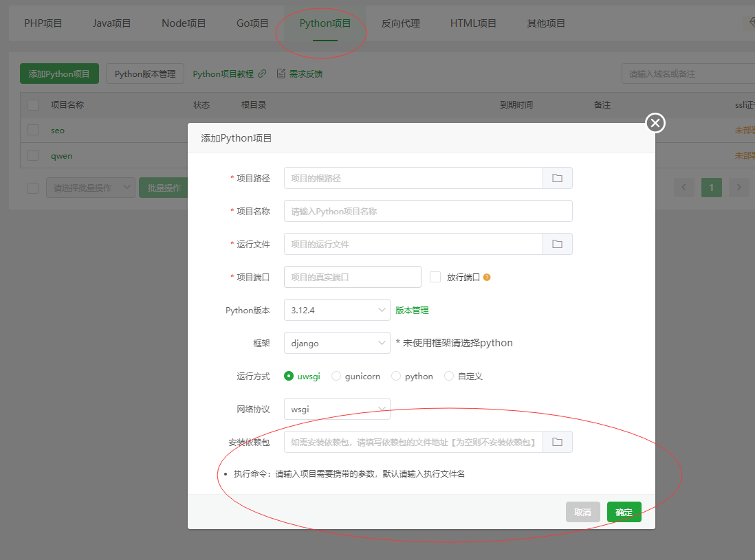Viewport: 755px width, 560px height.
Task: Switch to HTML项目 tab
Action: pos(473,23)
